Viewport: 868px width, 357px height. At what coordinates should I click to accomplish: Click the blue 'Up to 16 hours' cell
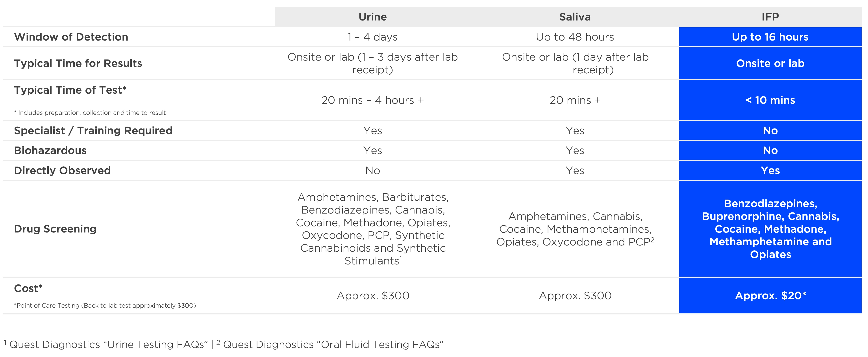(770, 37)
